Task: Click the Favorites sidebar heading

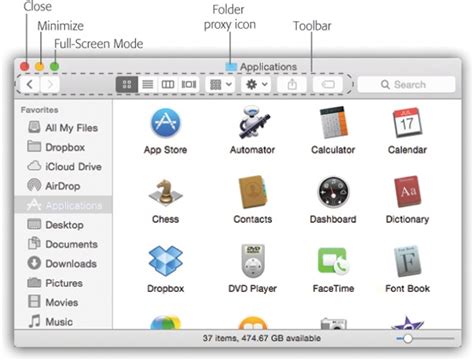Action: point(39,110)
